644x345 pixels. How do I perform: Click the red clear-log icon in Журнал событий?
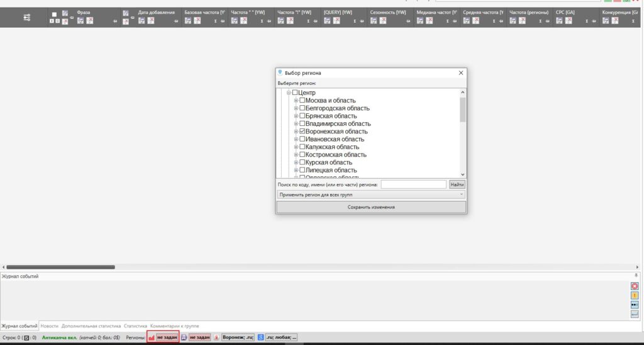(x=635, y=286)
